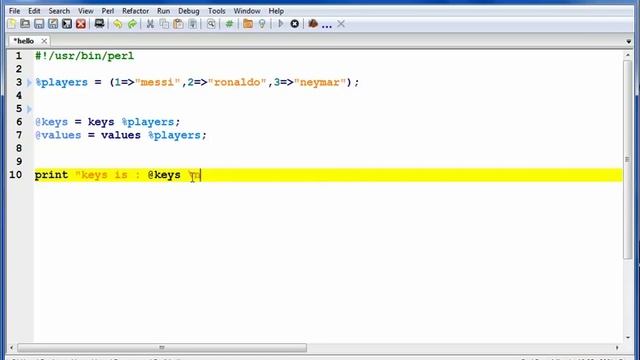This screenshot has width=640, height=360.
Task: Click the shebang text #!/usr/bin/perl
Action: point(84,56)
